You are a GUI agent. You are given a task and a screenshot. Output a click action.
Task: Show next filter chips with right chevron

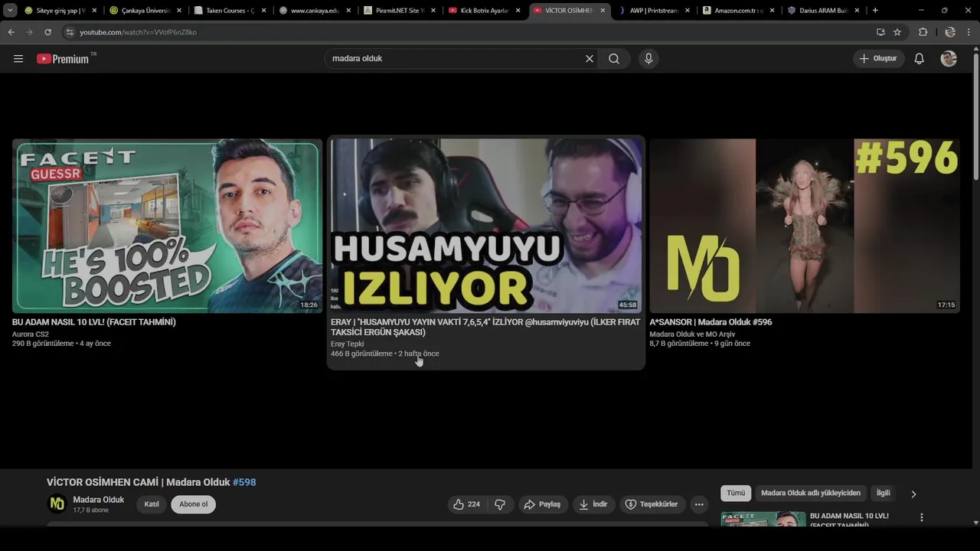click(x=913, y=494)
